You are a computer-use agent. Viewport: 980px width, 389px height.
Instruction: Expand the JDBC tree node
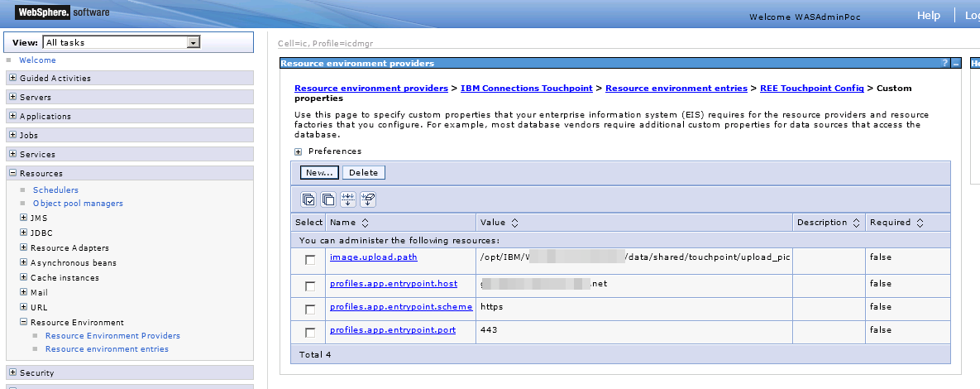tap(24, 233)
